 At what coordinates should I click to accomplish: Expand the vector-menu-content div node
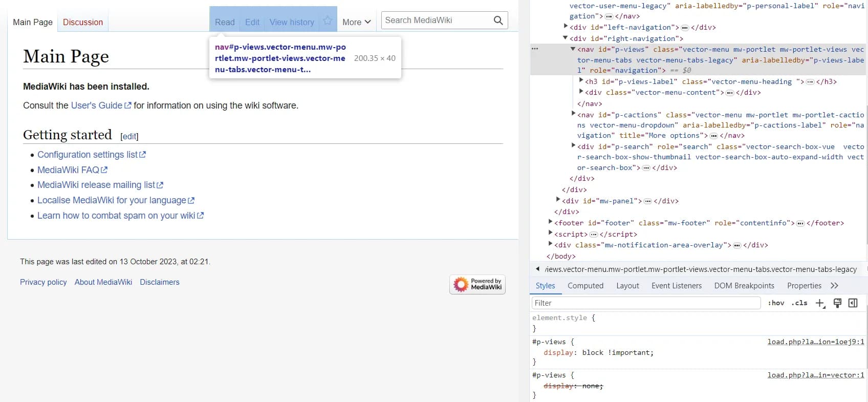[x=581, y=92]
